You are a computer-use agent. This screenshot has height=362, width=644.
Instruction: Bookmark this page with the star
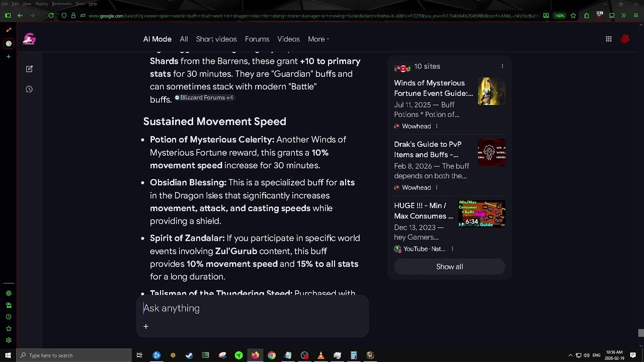click(x=573, y=16)
